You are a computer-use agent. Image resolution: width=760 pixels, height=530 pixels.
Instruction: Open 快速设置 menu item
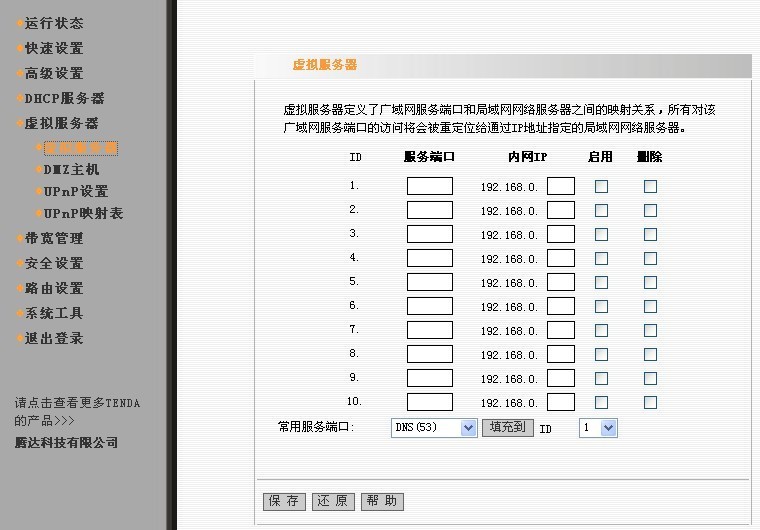tap(54, 48)
